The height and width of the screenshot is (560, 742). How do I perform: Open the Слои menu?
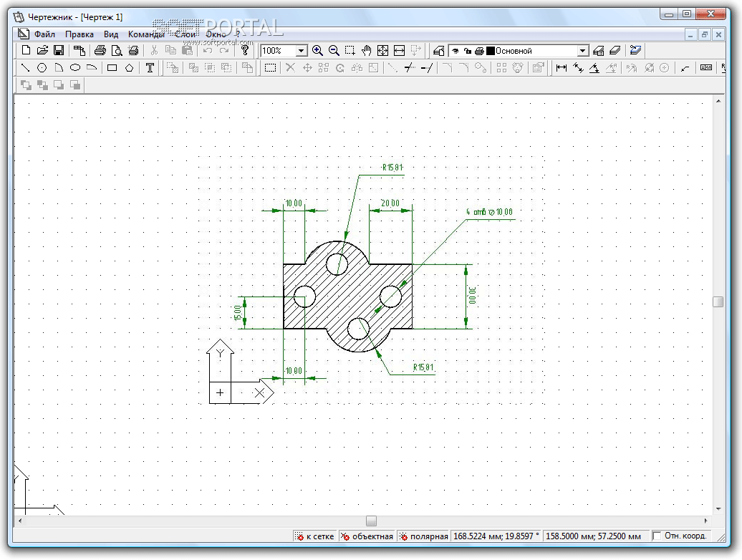pos(185,34)
